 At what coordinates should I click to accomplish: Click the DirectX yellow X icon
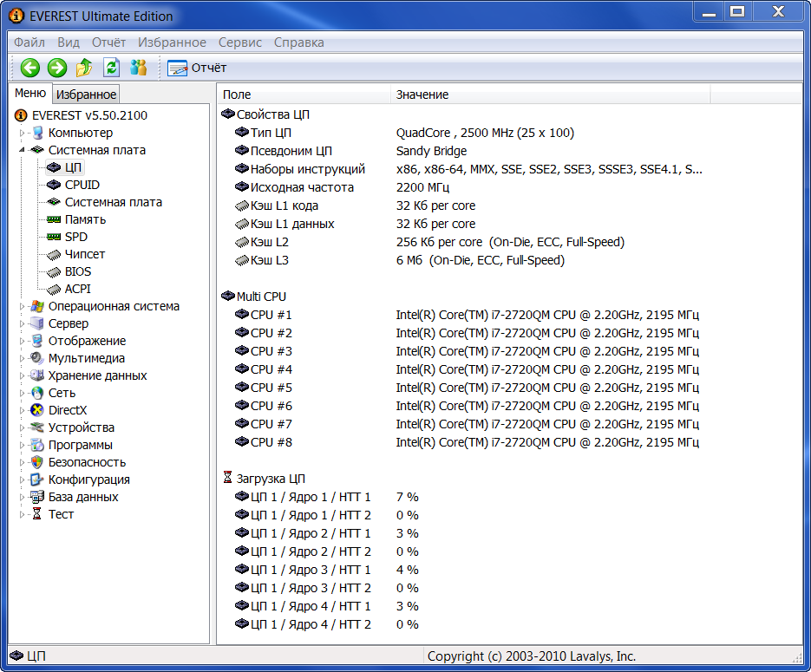[x=37, y=410]
